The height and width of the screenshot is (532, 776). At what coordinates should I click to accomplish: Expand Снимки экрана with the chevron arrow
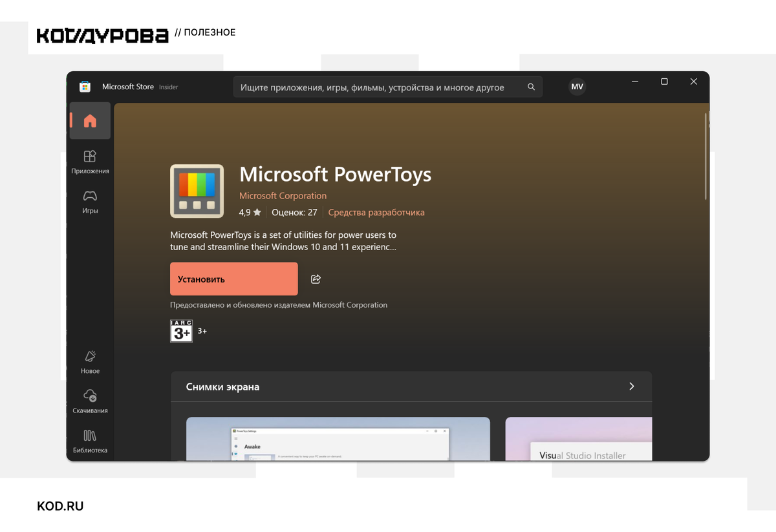(632, 387)
